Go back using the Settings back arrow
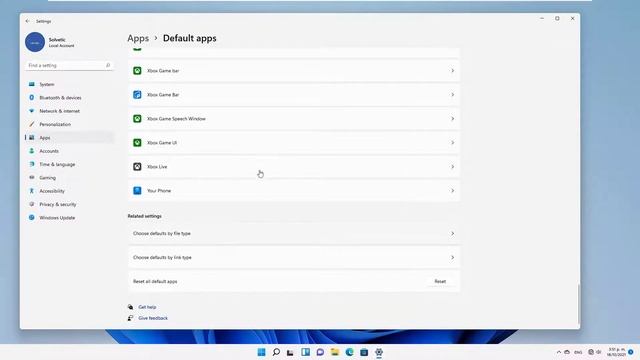The image size is (640, 360). [x=27, y=21]
